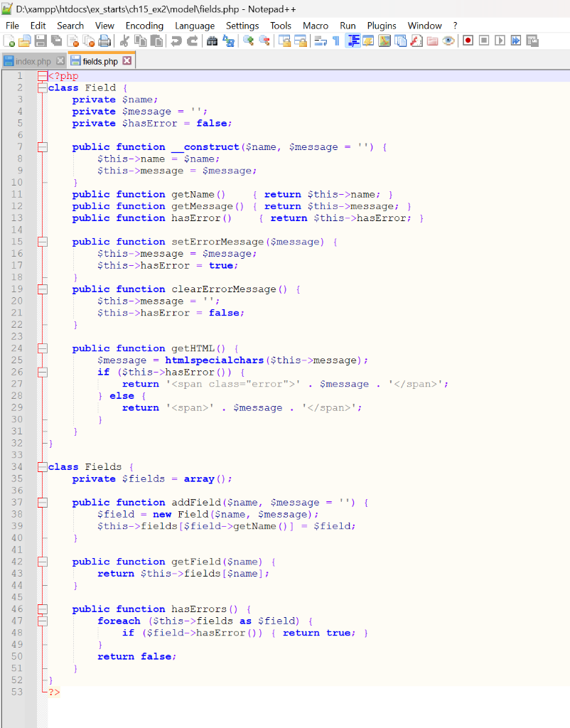Open the Macro menu
Screen dimensions: 570x728
click(x=314, y=25)
